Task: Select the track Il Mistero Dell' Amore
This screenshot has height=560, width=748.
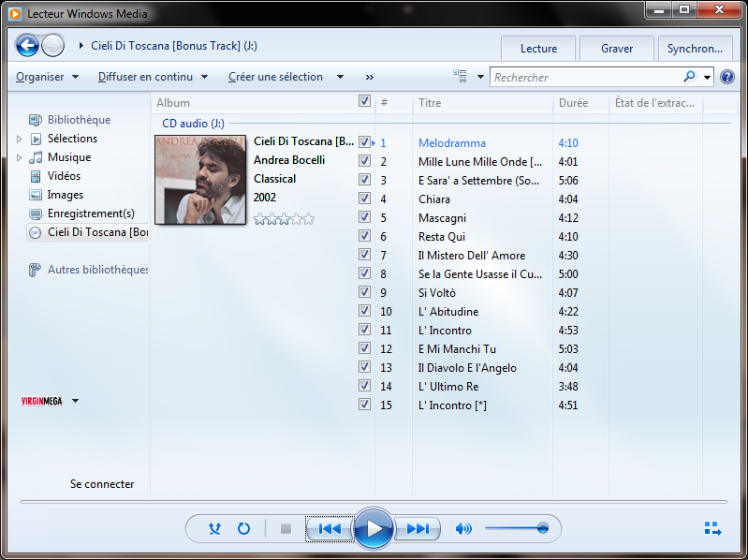Action: point(471,256)
